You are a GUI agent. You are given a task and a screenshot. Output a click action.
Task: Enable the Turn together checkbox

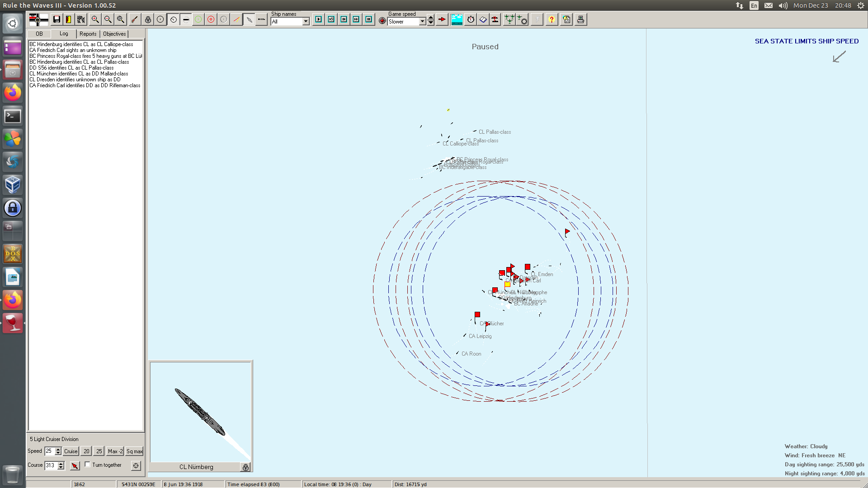pyautogui.click(x=88, y=465)
